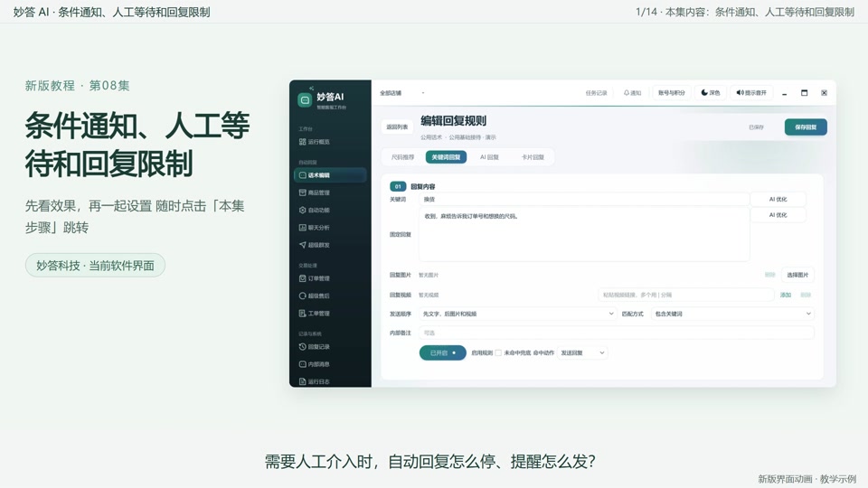
Task: Click the 暂无图片 placeholder text
Action: click(429, 275)
